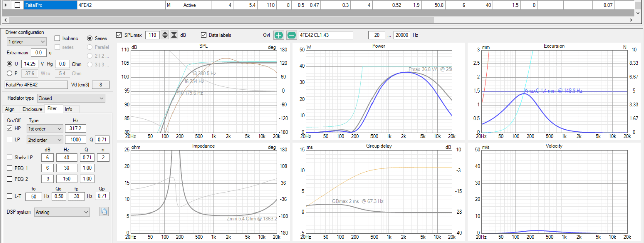Click the overlay name 4FE42 CL1.43 field
This screenshot has width=644, height=243.
coord(326,35)
